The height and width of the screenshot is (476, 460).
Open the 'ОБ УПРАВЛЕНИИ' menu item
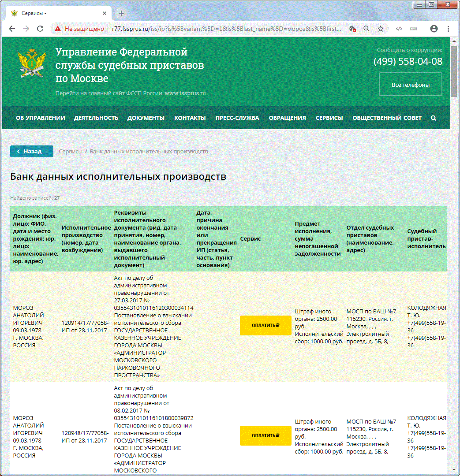[x=41, y=118]
